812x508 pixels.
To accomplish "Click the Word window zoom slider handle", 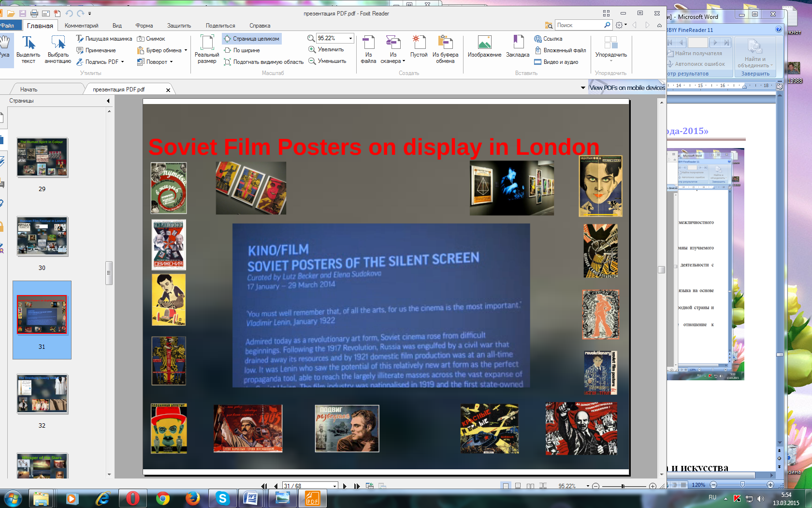I will point(742,484).
